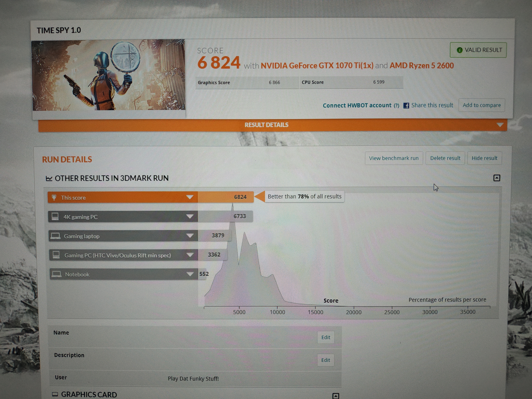Click the Notebook value 552
The image size is (532, 399).
click(204, 274)
